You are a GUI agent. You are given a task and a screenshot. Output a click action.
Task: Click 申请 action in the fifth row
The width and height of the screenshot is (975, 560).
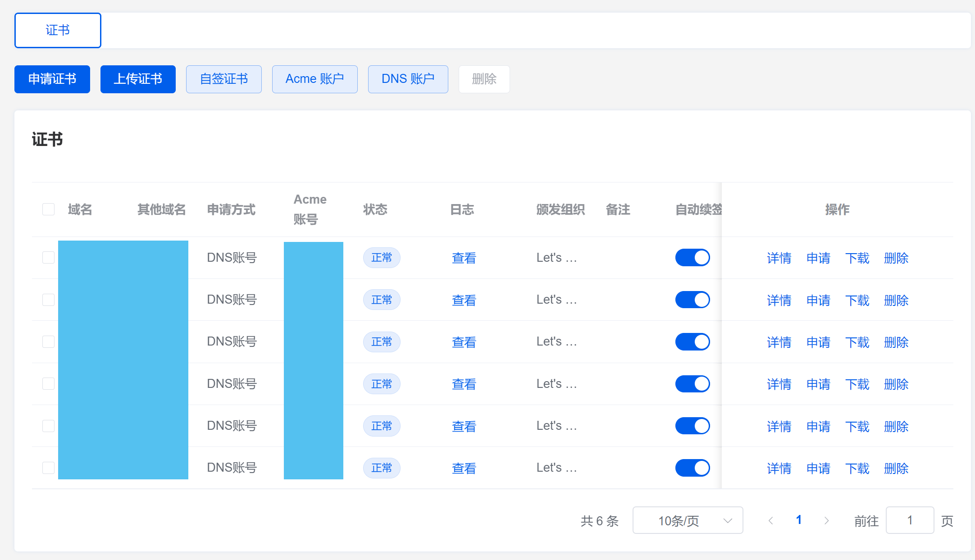point(818,426)
